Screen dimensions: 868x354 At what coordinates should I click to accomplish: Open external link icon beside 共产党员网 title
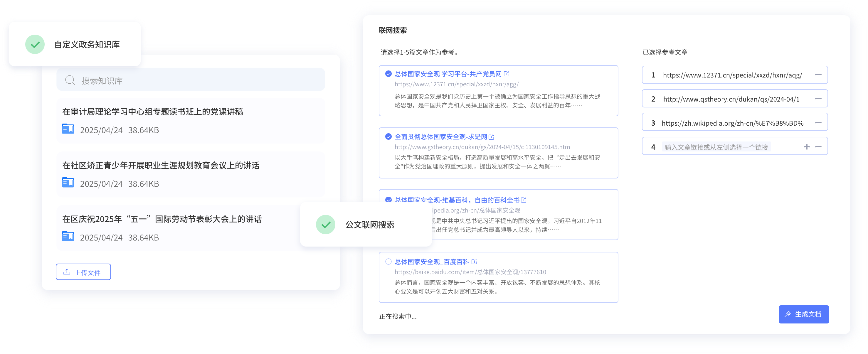(507, 74)
